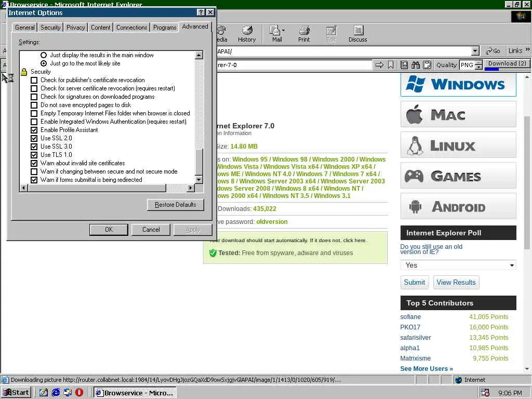Click Cancel in Internet Options
Image resolution: width=532 pixels, height=399 pixels.
[151, 230]
